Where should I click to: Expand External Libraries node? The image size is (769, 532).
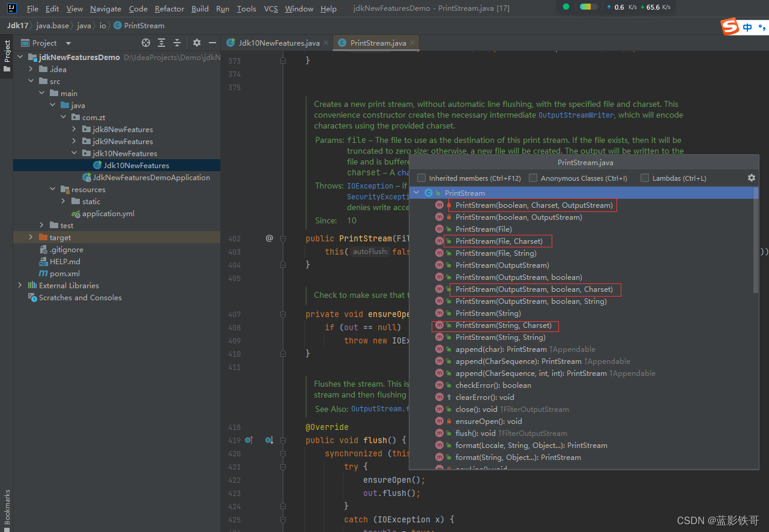point(20,285)
